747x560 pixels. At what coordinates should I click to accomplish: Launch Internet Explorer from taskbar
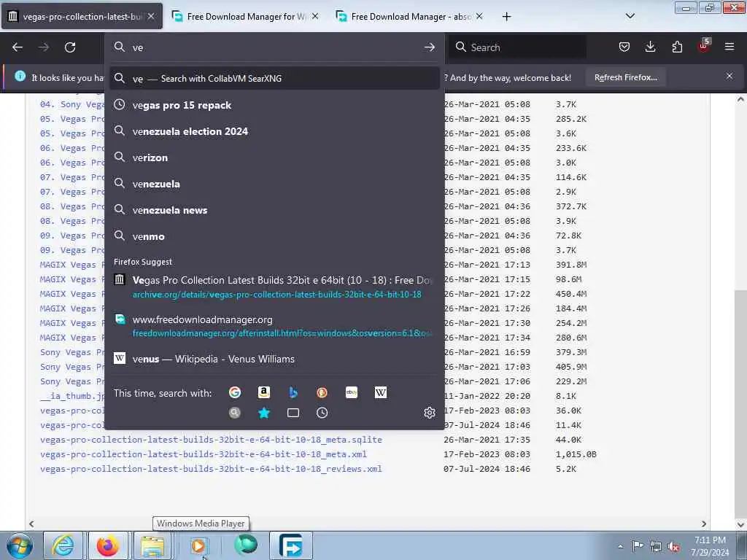(63, 545)
